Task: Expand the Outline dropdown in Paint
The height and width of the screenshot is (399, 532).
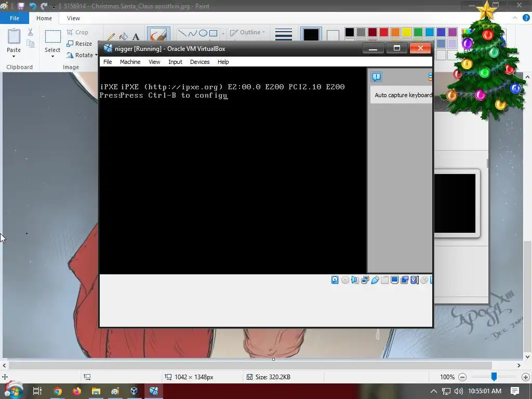Action: 263,32
